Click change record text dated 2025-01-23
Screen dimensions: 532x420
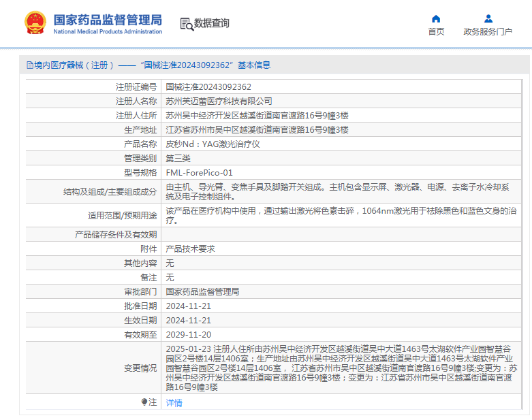[341, 368]
